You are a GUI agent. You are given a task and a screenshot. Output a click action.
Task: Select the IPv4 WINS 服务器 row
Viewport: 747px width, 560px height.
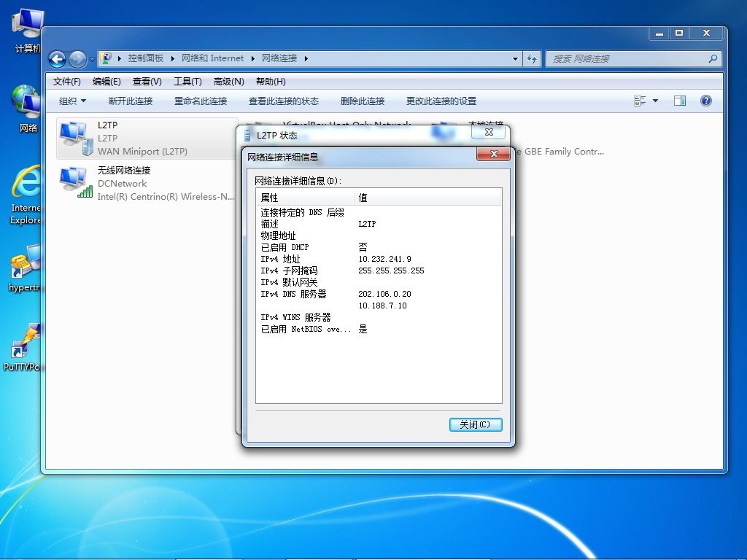(x=379, y=317)
